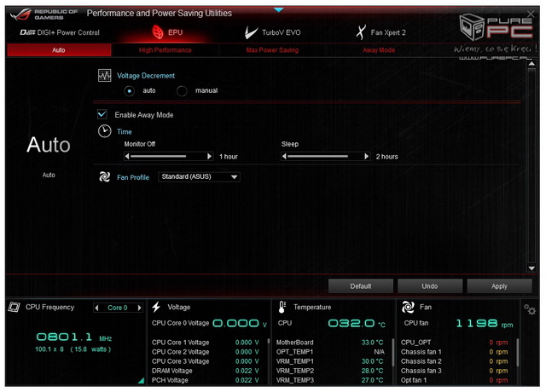Open the Fan Profile dropdown
The image size is (546, 392).
click(x=199, y=176)
